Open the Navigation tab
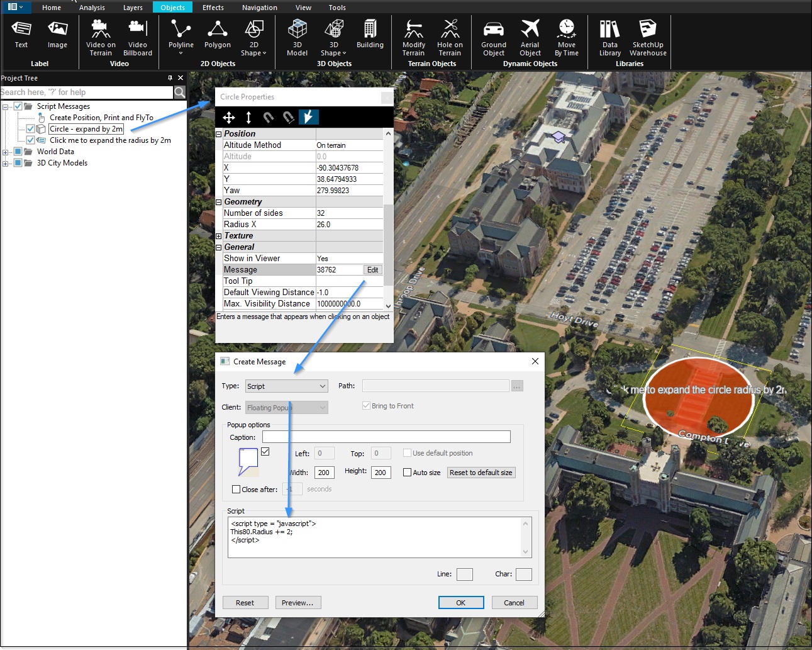812x650 pixels. point(260,8)
